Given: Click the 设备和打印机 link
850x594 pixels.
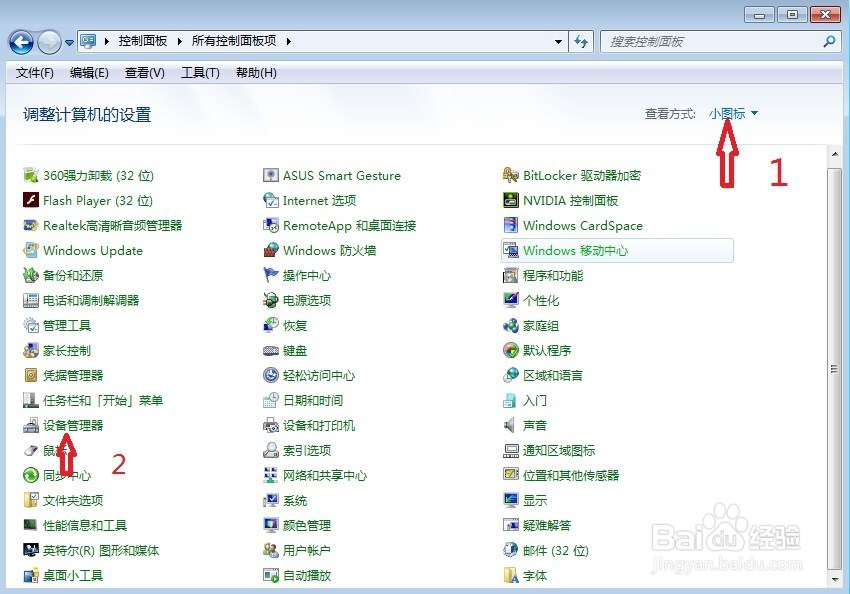Looking at the screenshot, I should (x=319, y=425).
